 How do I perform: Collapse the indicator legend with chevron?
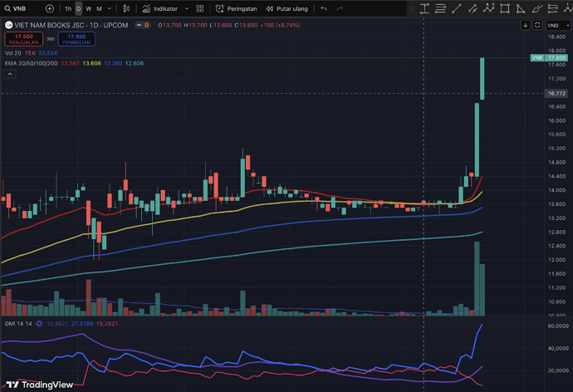[10, 74]
